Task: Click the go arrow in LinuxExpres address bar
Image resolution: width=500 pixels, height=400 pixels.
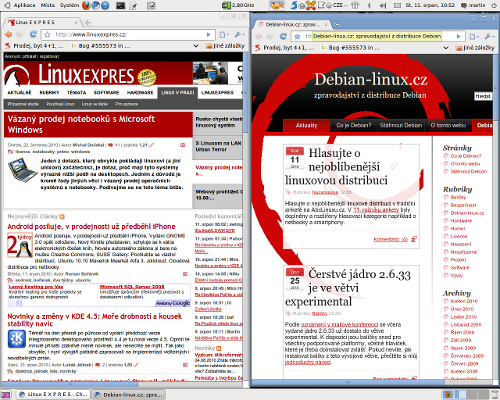Action: point(208,34)
